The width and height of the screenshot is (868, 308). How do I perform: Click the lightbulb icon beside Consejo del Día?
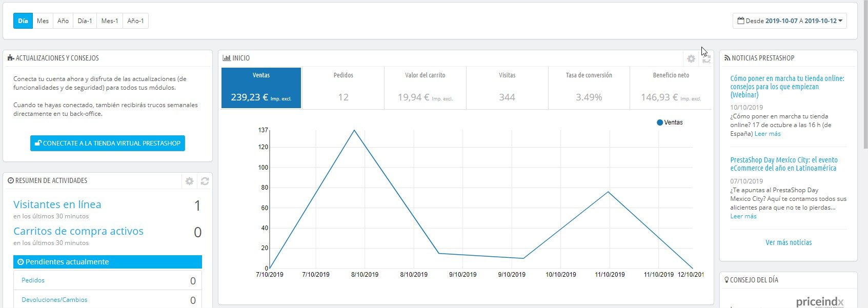click(x=726, y=280)
